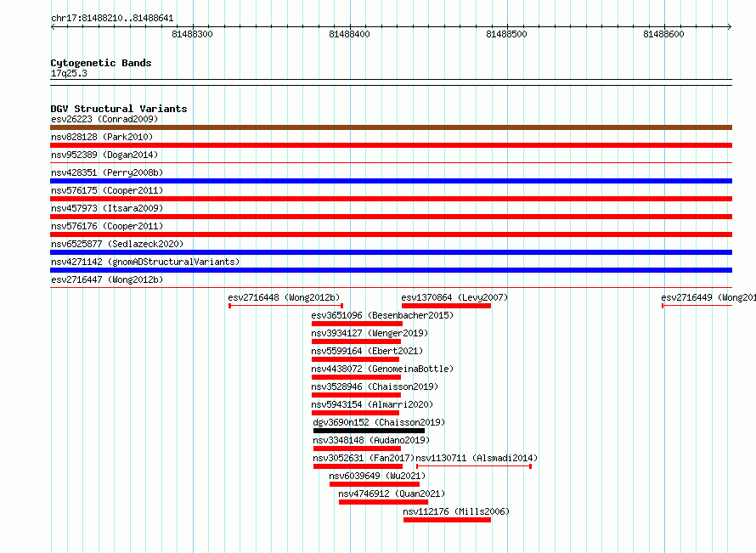
Task: Click the 81488400 ruler coordinate
Action: tap(349, 34)
